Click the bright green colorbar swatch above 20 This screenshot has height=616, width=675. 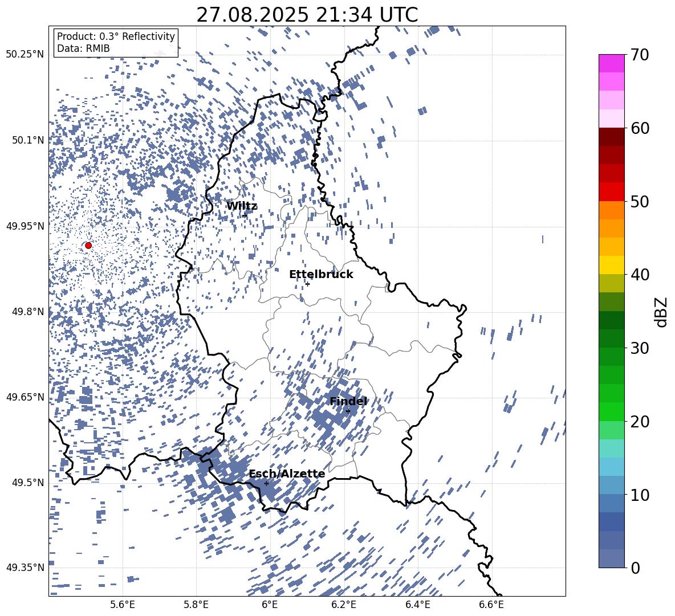click(x=611, y=411)
